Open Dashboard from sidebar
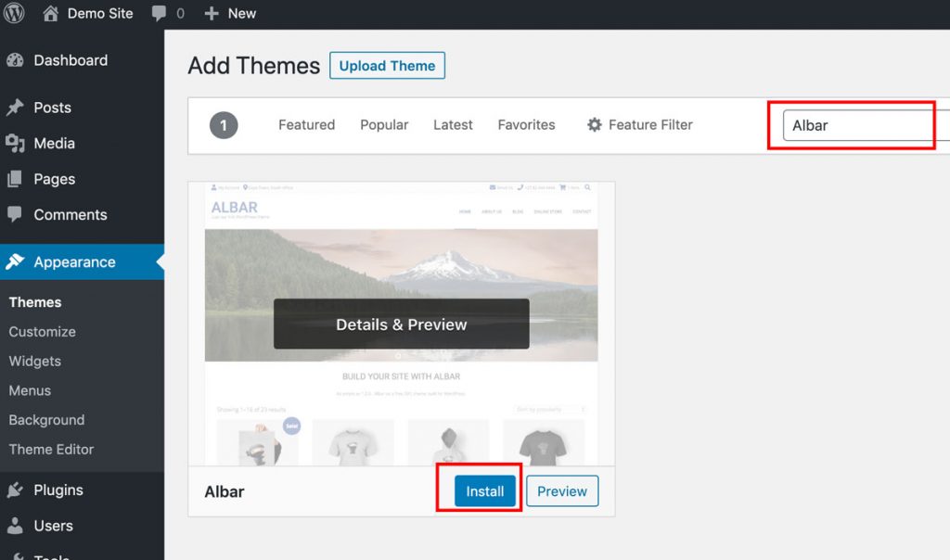The height and width of the screenshot is (560, 950). tap(70, 60)
